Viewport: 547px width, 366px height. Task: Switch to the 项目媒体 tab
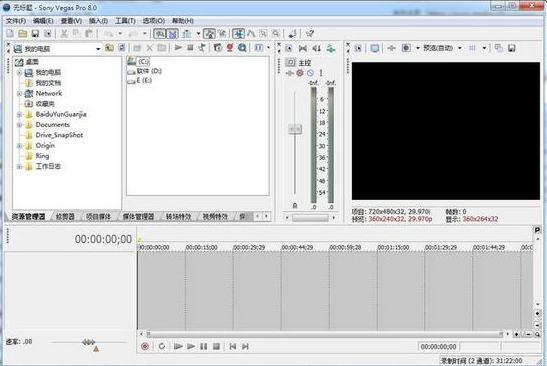pyautogui.click(x=98, y=217)
